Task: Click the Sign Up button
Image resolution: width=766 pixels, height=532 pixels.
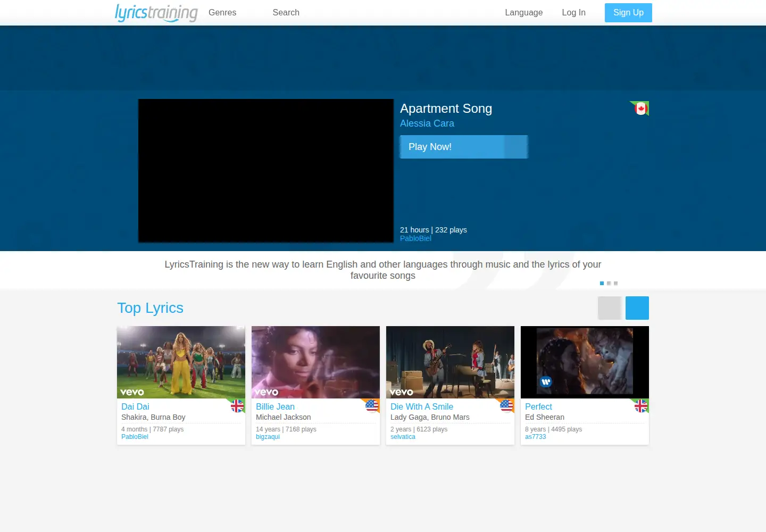Action: 628,13
